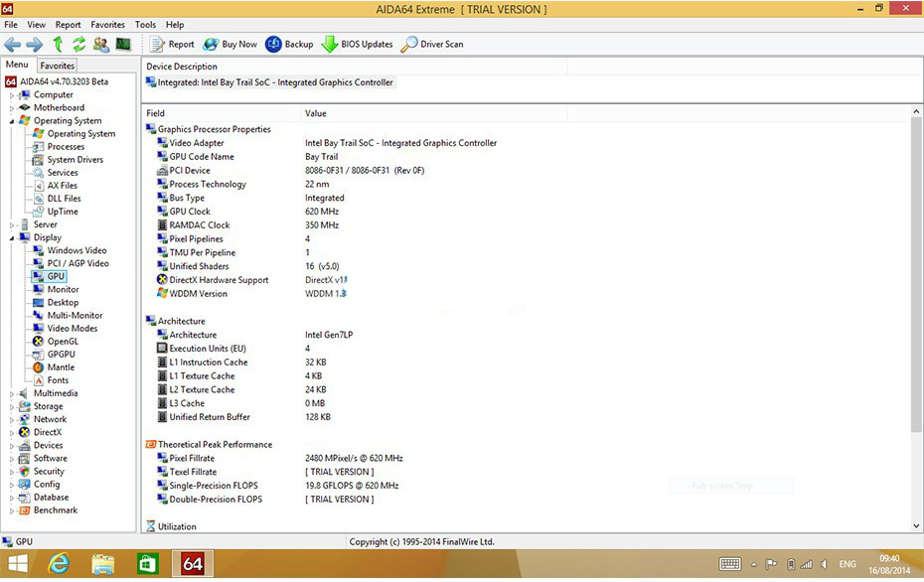The height and width of the screenshot is (582, 924).
Task: Refresh the current page with the green arrows
Action: coord(78,44)
